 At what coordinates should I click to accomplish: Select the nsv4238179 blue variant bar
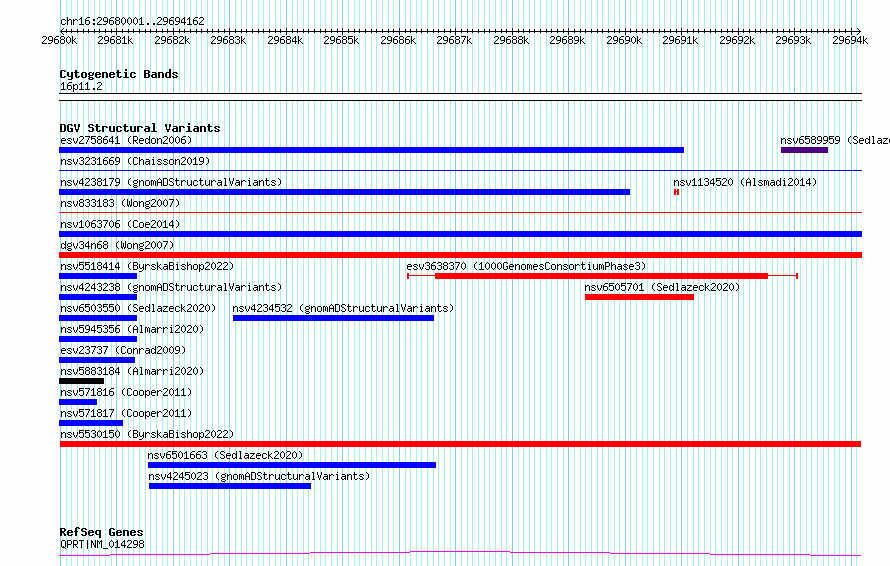click(x=345, y=192)
